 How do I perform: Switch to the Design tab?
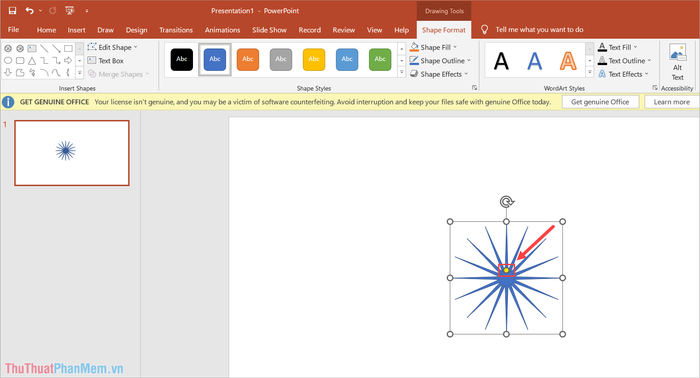point(136,30)
